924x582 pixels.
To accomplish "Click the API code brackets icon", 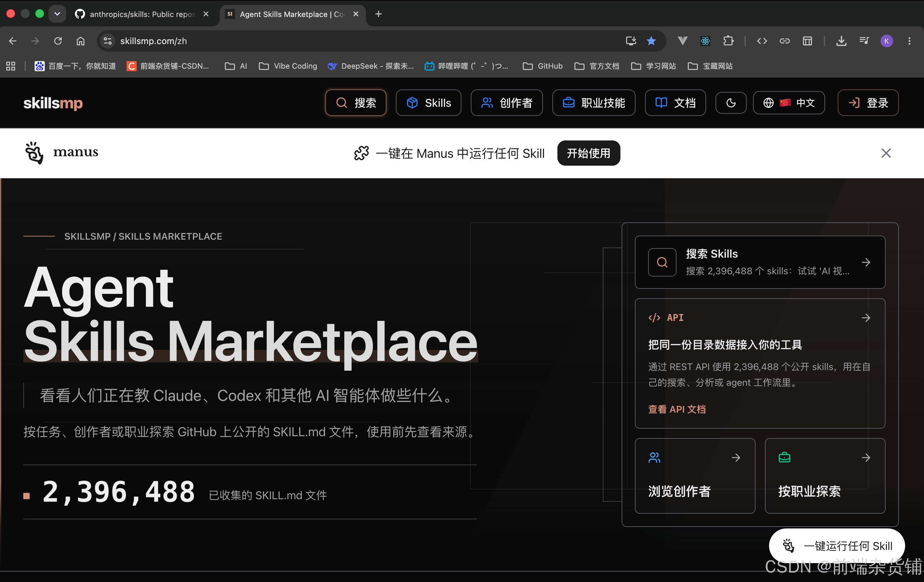I will (654, 318).
